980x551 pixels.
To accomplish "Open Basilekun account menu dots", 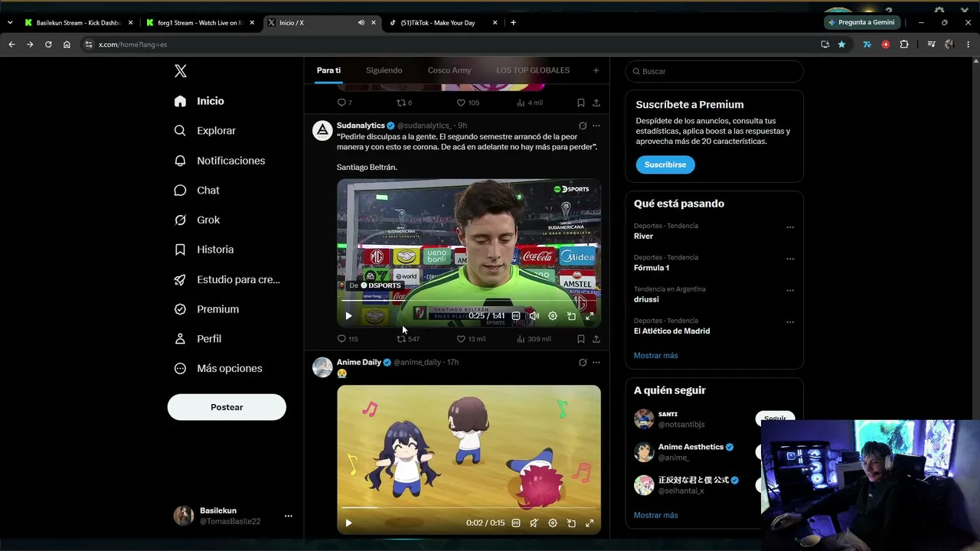I will 288,516.
